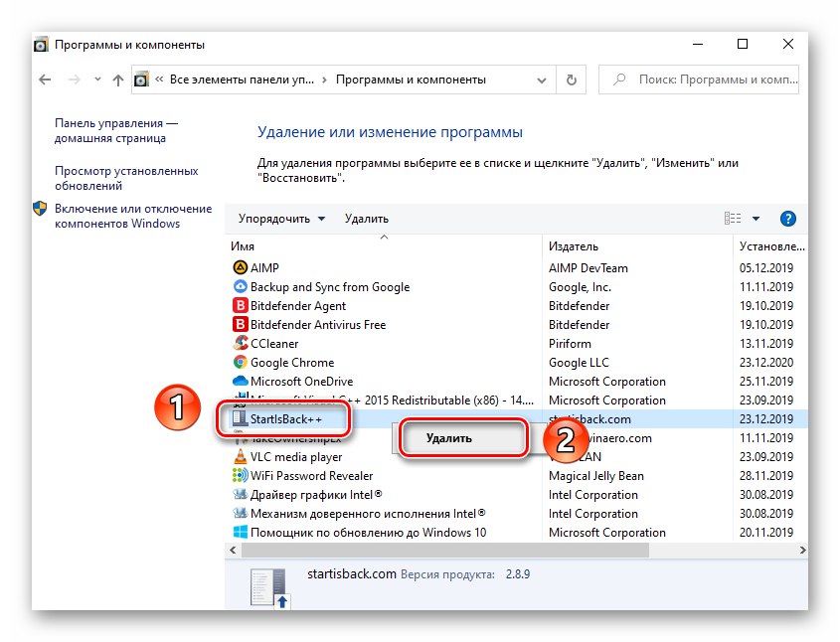Click the Intel graphics driver icon
Viewport: 840px width, 642px height.
(240, 494)
